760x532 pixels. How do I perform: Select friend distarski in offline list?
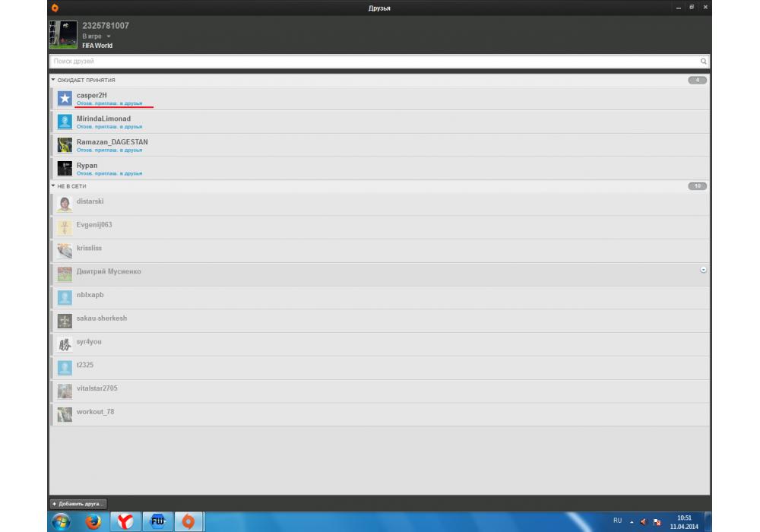coord(90,201)
